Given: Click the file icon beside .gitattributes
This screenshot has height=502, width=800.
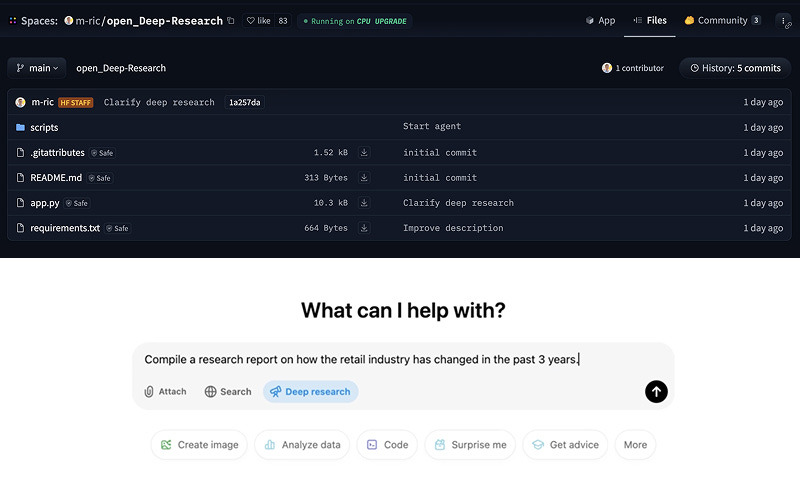Looking at the screenshot, I should click(x=20, y=153).
